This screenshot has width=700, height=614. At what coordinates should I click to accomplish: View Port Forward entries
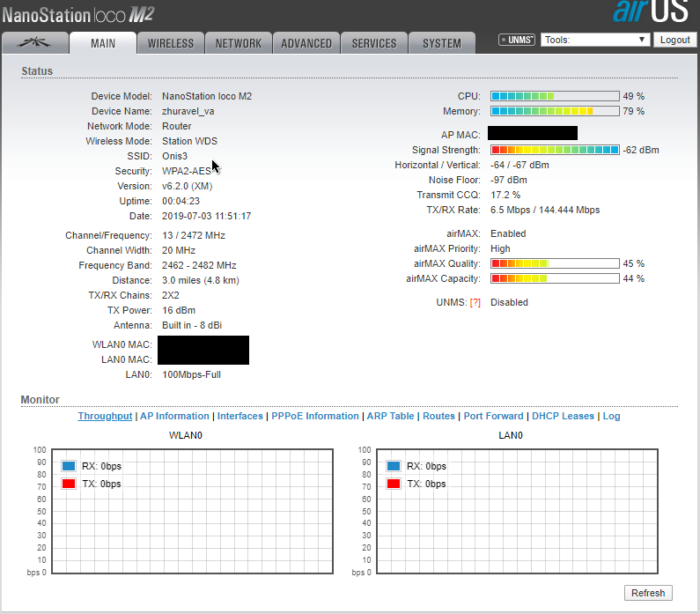click(493, 416)
